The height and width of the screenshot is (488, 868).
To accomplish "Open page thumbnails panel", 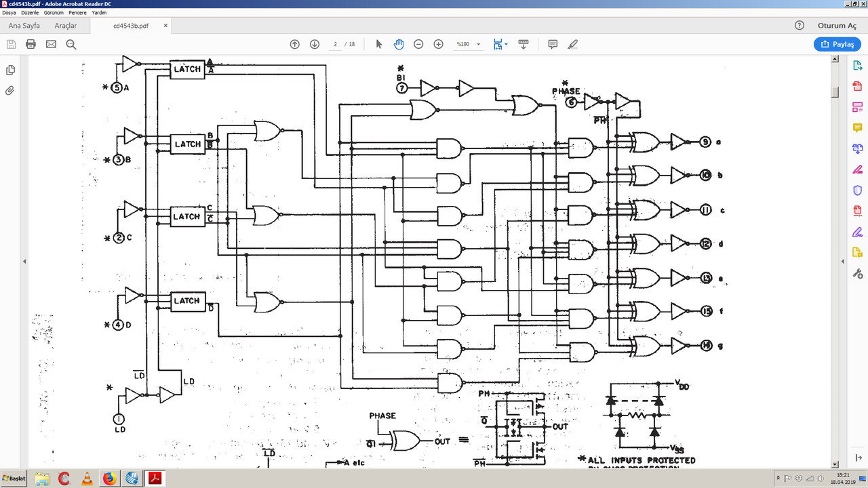I will [10, 70].
